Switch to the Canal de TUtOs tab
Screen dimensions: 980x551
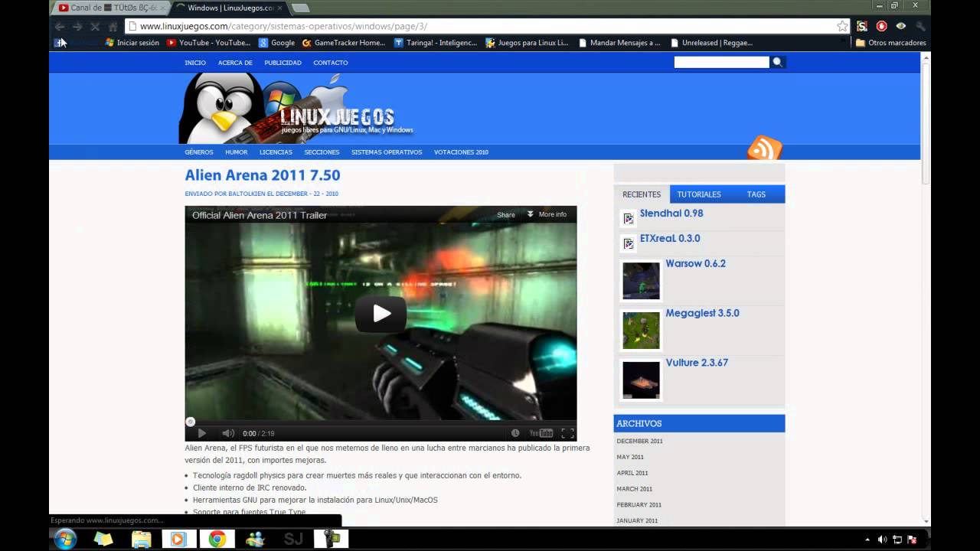coord(112,8)
